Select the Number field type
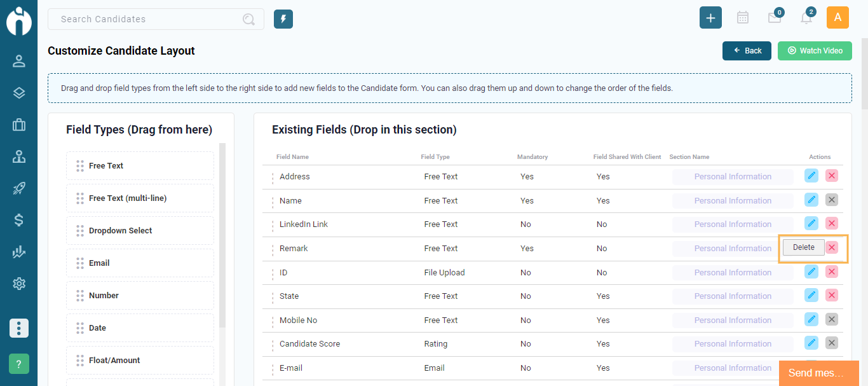868x386 pixels. point(140,295)
